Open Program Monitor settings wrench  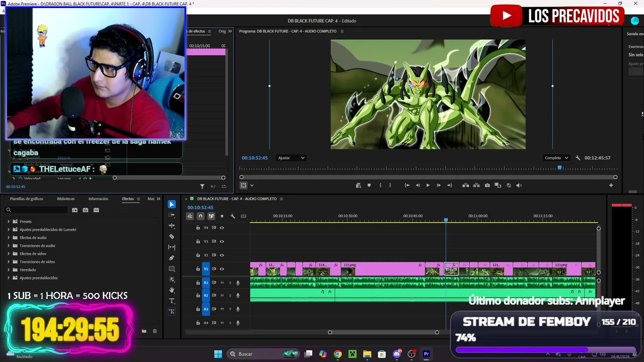click(578, 158)
